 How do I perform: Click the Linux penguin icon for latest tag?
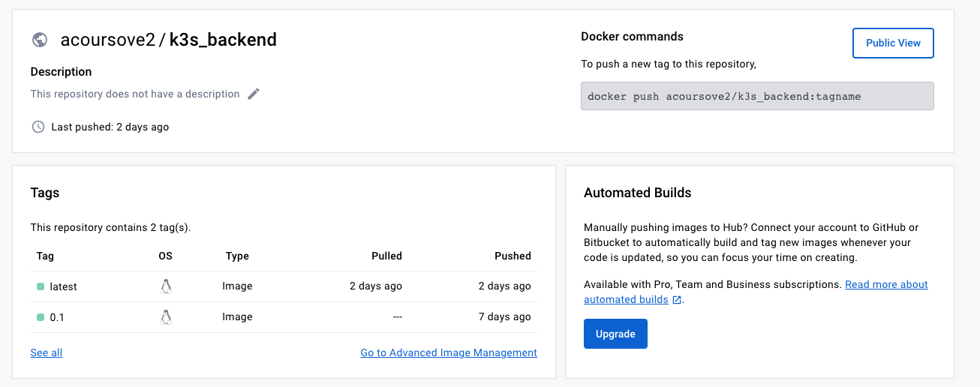pyautogui.click(x=166, y=286)
